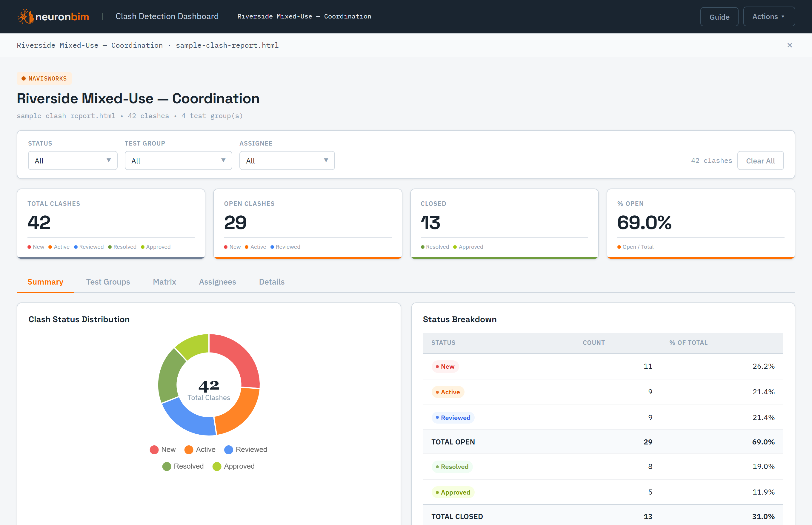The width and height of the screenshot is (812, 525).
Task: Click the Open / Total legend in % Open card
Action: [x=635, y=247]
